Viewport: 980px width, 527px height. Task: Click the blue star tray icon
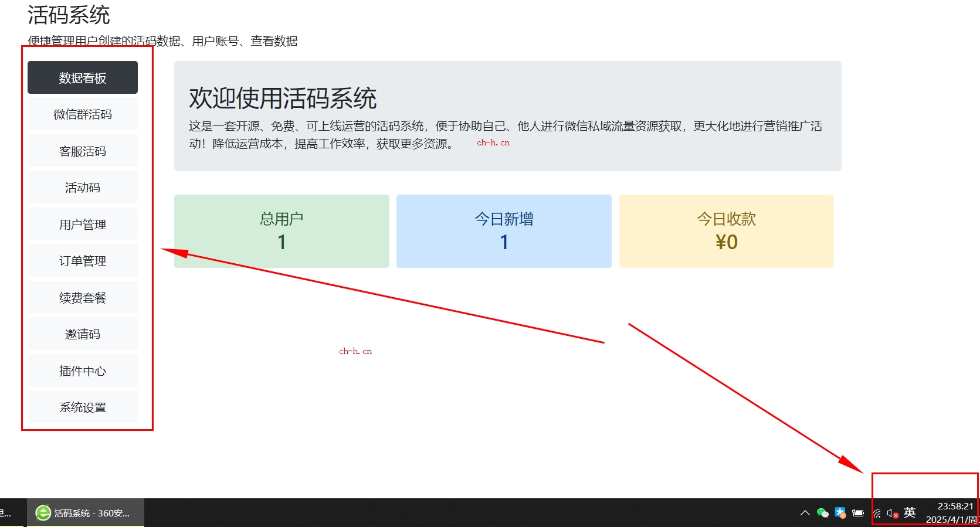[840, 513]
